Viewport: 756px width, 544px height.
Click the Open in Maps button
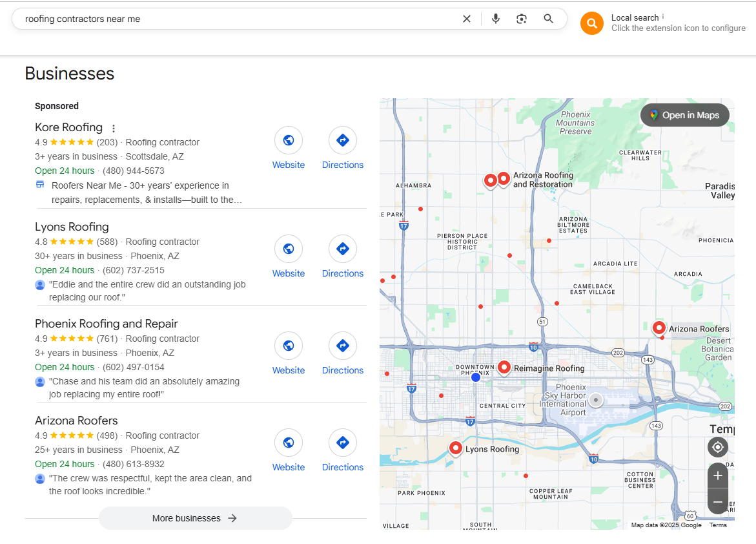pos(684,116)
